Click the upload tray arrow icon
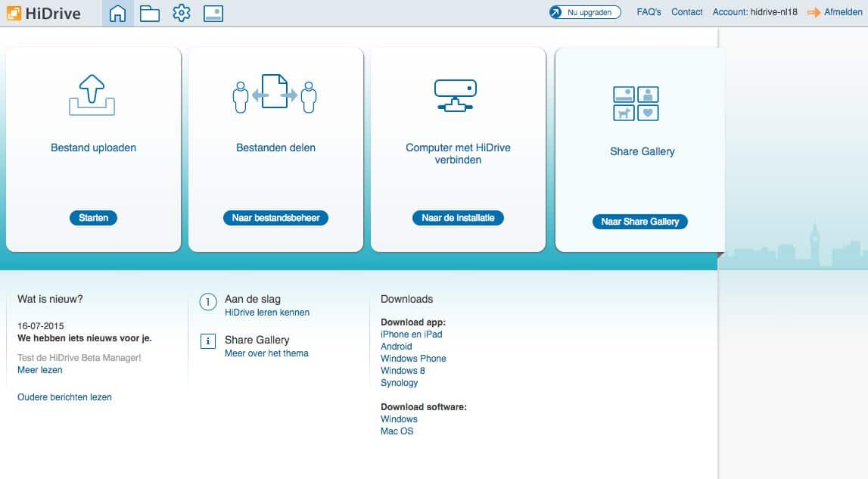Viewport: 868px width, 479px height. (92, 95)
